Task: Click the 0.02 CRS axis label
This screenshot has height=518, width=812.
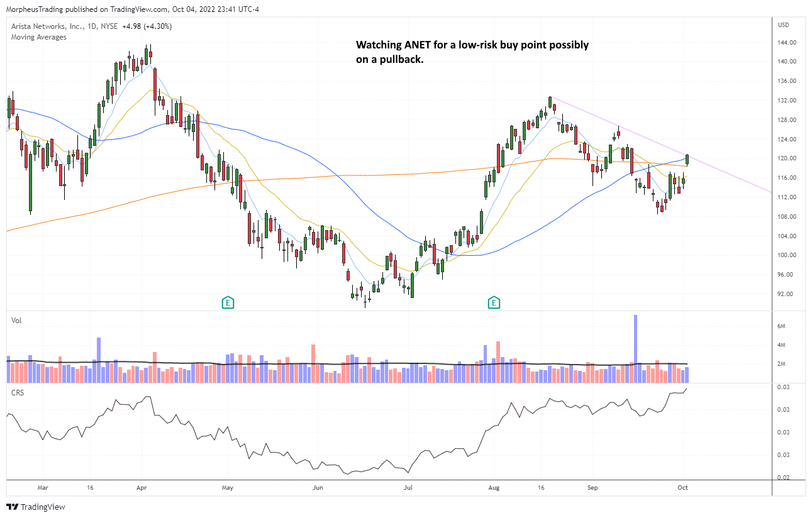Action: click(784, 477)
